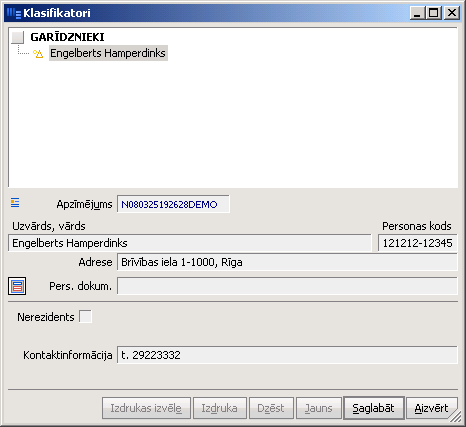This screenshot has height=427, width=466.
Task: Select Engelberts Hamperdinks in the tree
Action: (108, 53)
